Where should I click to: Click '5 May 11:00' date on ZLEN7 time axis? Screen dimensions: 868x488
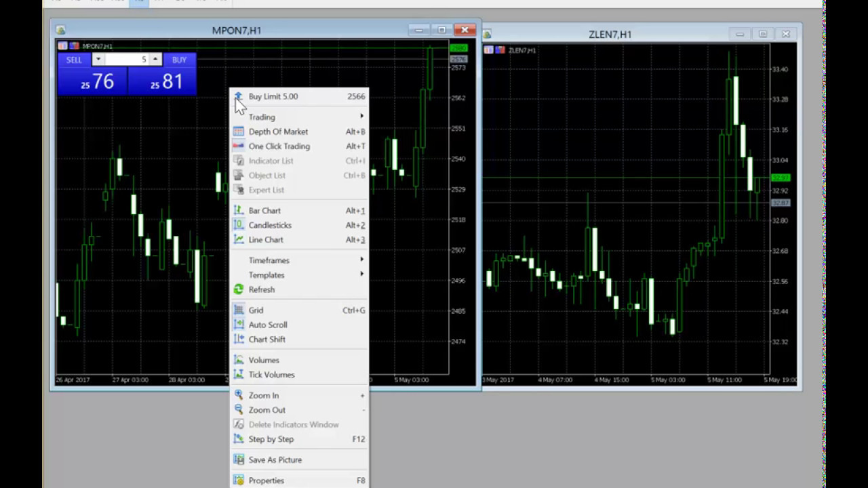coord(724,380)
